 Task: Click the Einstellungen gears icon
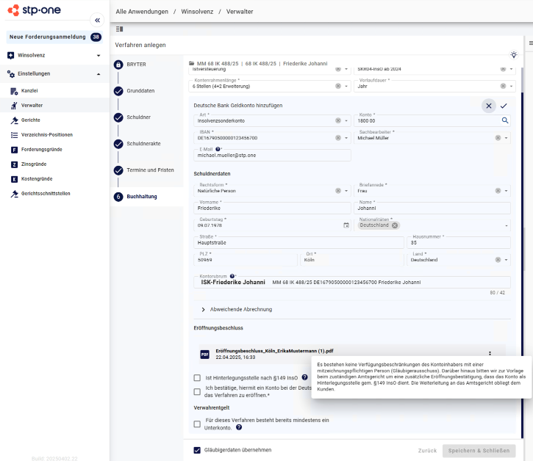tap(11, 73)
